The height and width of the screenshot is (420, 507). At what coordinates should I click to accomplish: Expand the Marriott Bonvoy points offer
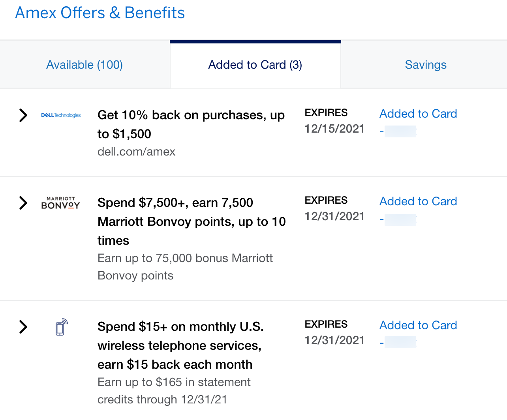[23, 203]
